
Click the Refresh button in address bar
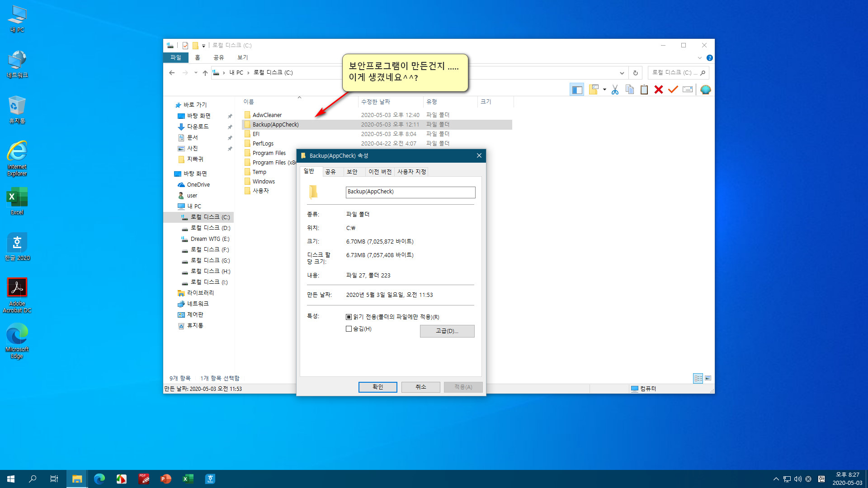coord(635,73)
